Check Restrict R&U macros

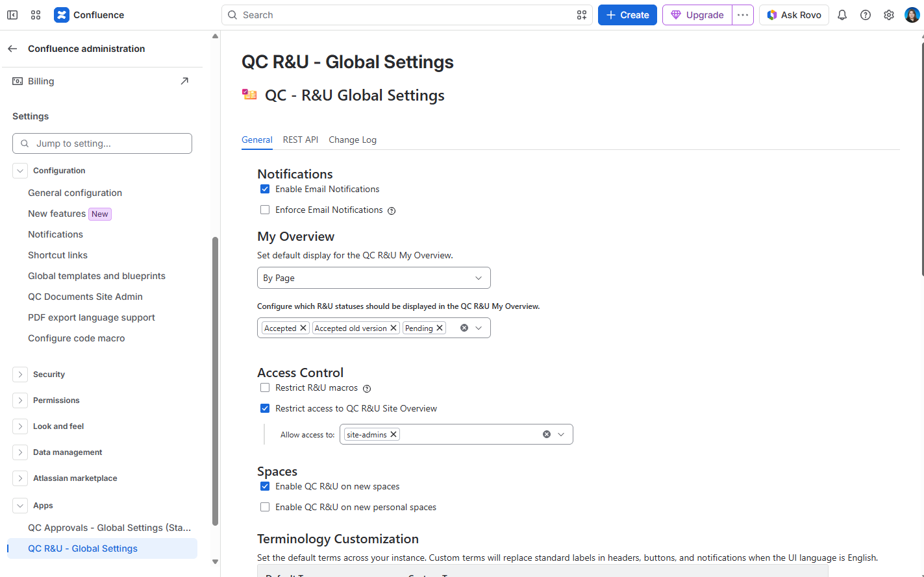pos(265,388)
